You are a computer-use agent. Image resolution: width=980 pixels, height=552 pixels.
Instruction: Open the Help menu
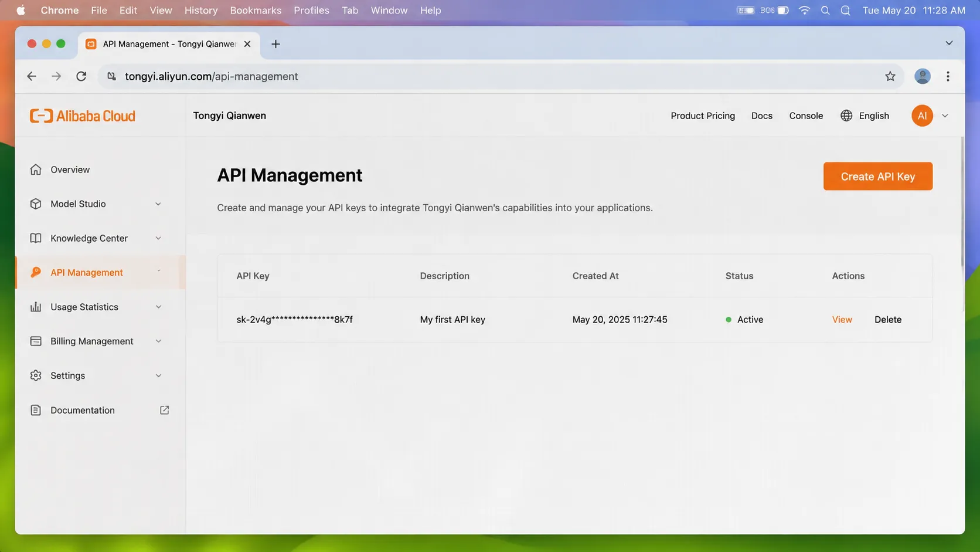click(x=430, y=11)
